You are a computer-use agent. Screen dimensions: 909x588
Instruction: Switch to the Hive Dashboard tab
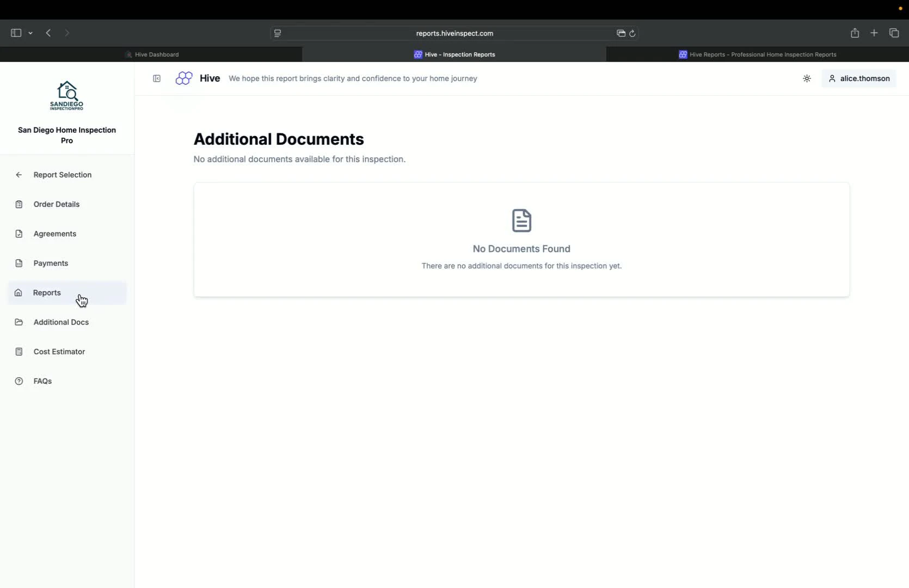tap(152, 54)
